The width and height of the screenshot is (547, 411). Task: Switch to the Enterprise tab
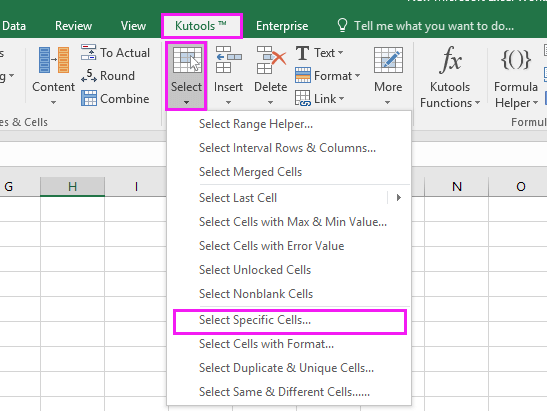click(282, 26)
